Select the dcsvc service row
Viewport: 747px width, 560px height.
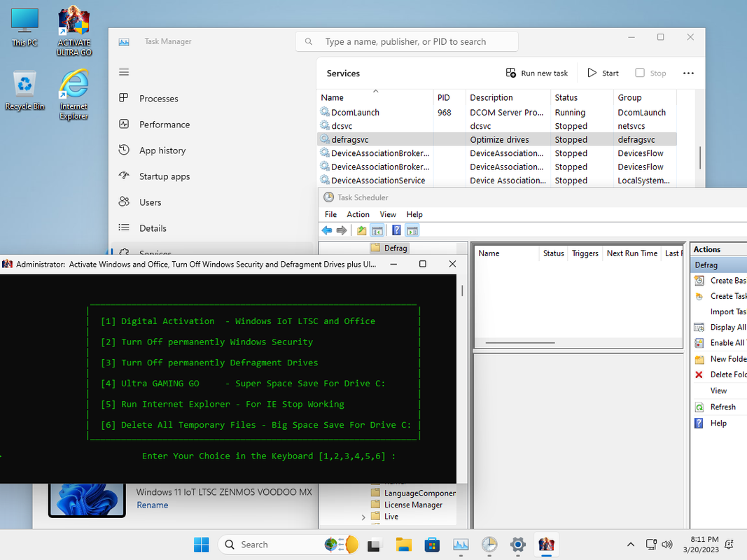[x=497, y=126]
